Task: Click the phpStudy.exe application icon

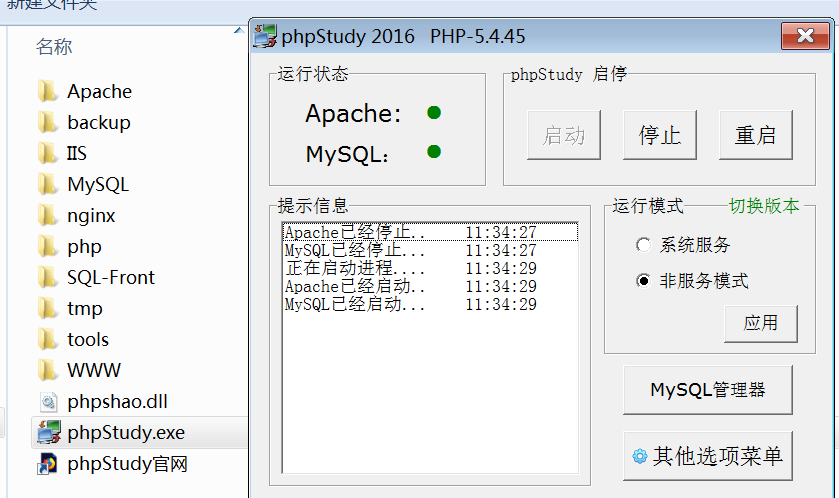Action: (x=49, y=432)
